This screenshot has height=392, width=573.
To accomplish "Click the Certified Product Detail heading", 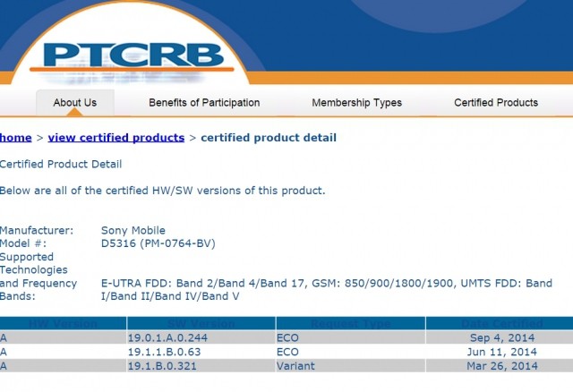I will click(61, 164).
